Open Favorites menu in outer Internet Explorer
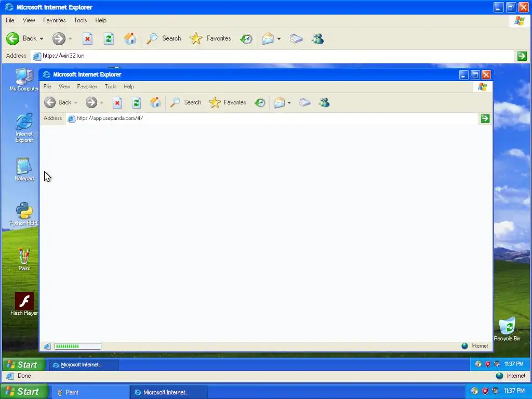 [54, 20]
